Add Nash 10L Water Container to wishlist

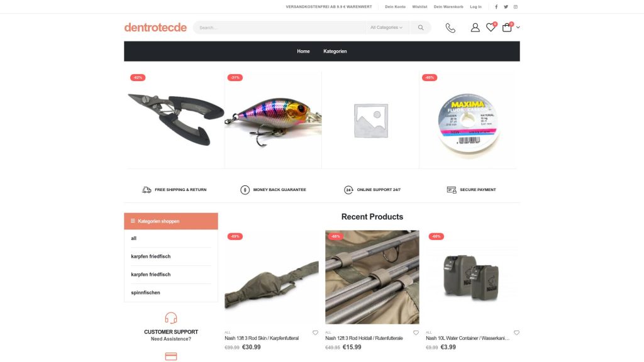coord(516,332)
